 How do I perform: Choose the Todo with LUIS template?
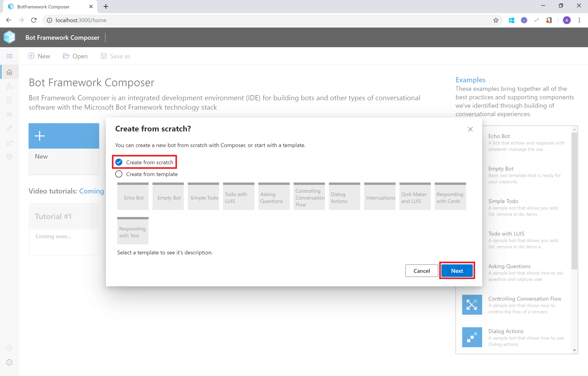(x=239, y=196)
